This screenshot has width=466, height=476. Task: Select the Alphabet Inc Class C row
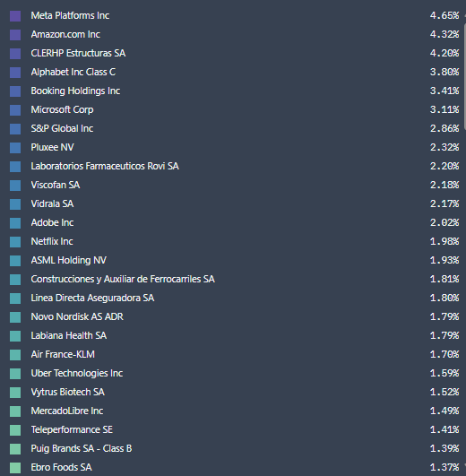(x=73, y=72)
